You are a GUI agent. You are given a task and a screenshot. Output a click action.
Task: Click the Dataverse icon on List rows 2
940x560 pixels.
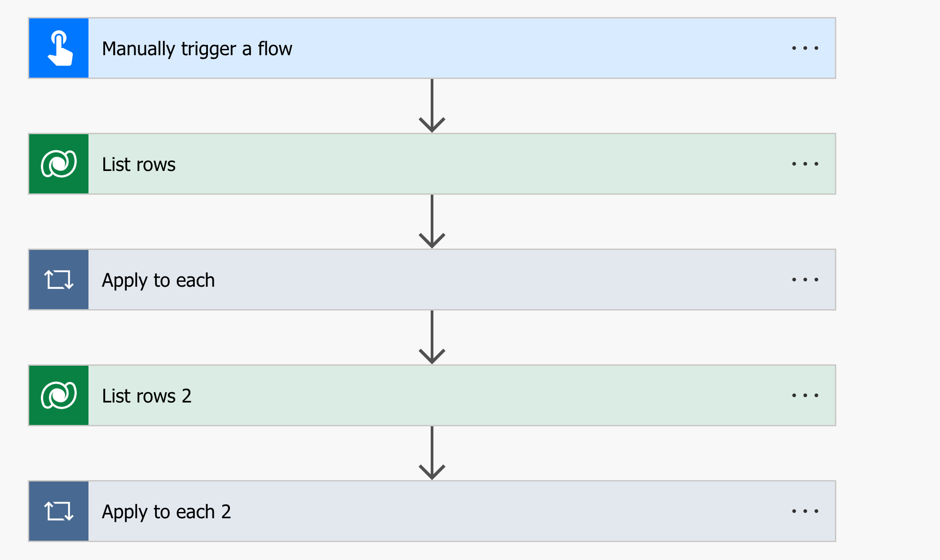point(59,395)
